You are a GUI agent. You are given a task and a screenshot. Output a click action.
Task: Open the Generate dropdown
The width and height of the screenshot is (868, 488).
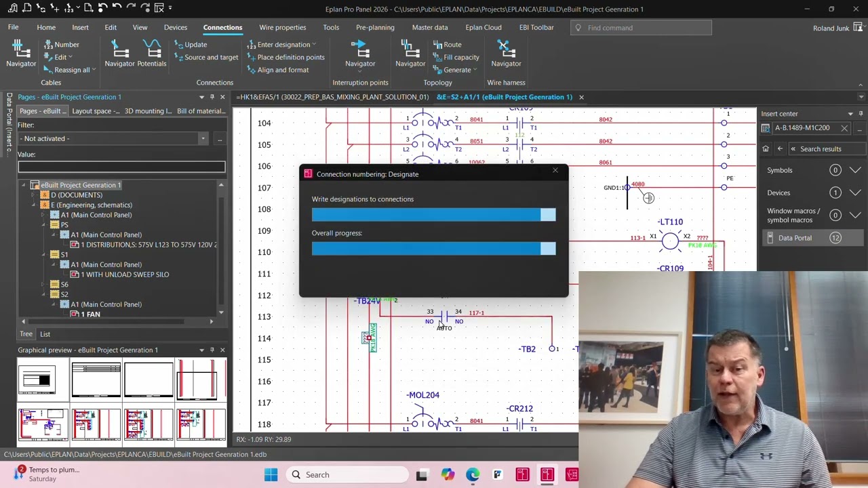point(455,70)
